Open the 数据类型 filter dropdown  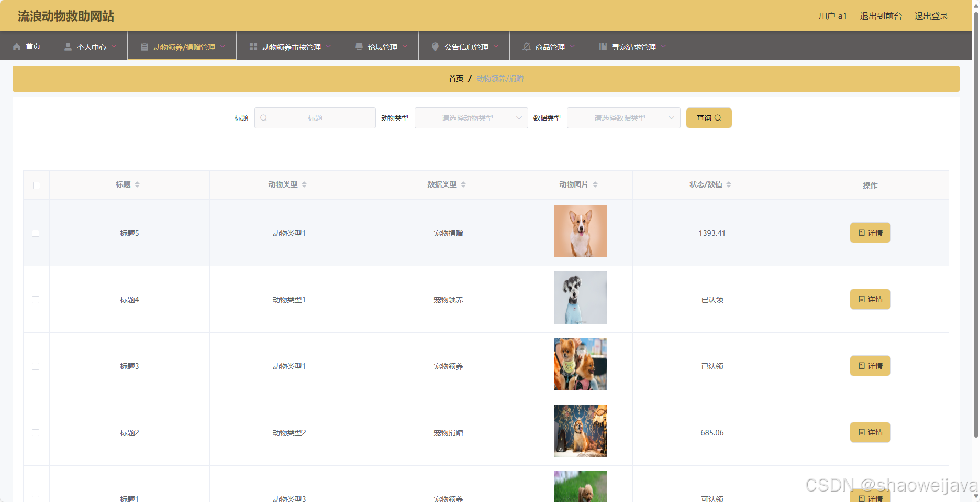click(x=623, y=118)
